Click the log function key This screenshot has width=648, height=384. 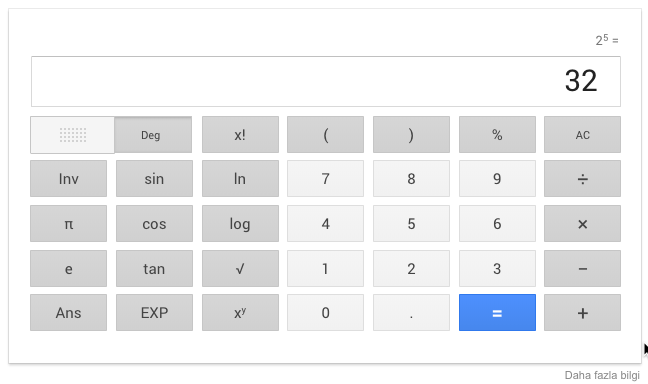coord(240,224)
